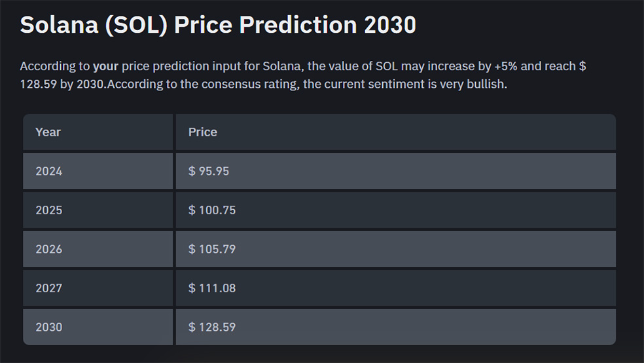Click the $ 105.79 price cell

[396, 249]
